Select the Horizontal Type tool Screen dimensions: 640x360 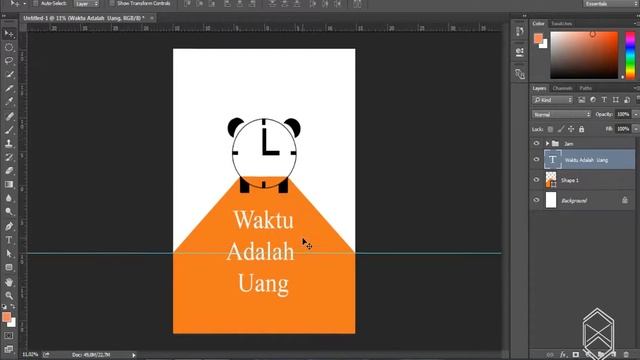(9, 240)
